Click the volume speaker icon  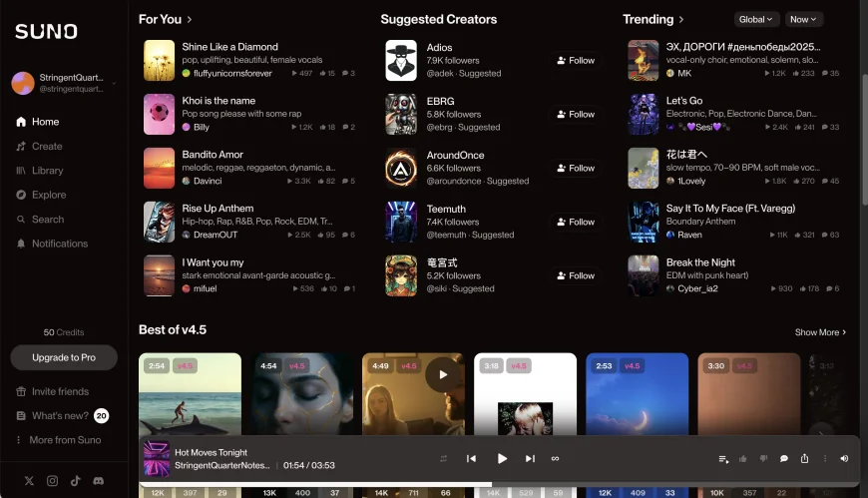point(844,459)
